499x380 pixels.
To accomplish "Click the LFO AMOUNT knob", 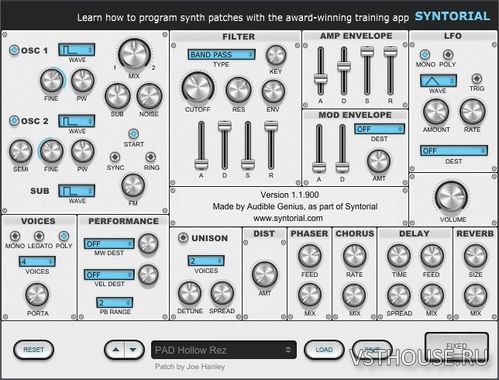I will coord(436,112).
